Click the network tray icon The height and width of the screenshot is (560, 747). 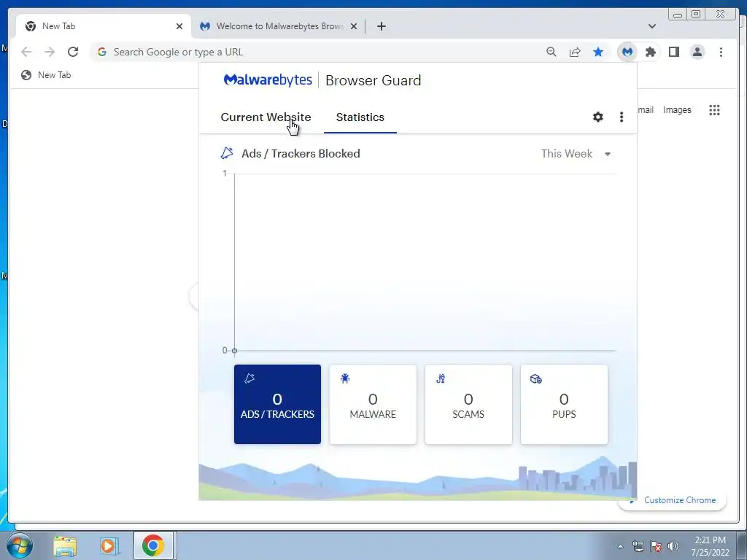(638, 546)
